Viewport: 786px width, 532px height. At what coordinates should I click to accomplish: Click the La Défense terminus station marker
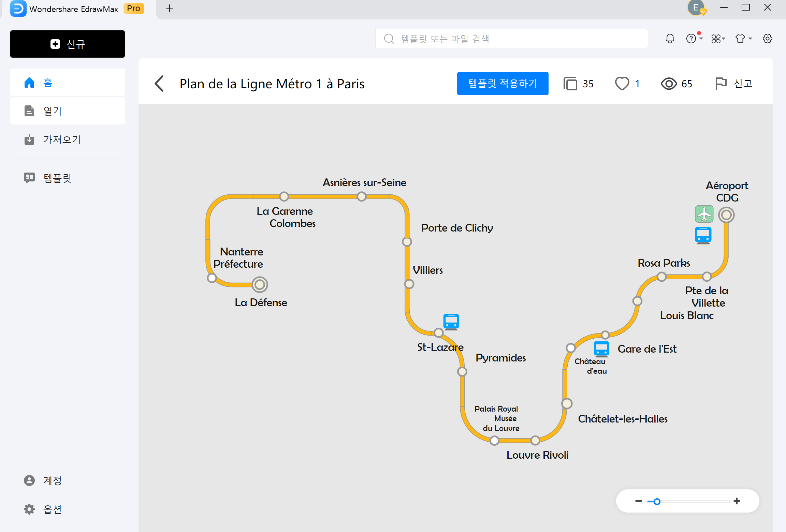(260, 284)
